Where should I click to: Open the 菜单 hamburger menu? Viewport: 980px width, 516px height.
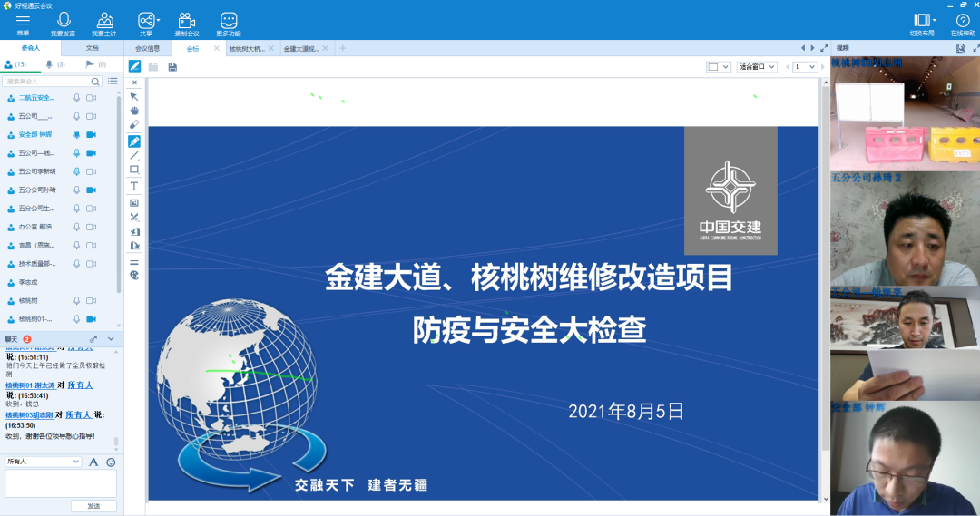click(x=23, y=21)
